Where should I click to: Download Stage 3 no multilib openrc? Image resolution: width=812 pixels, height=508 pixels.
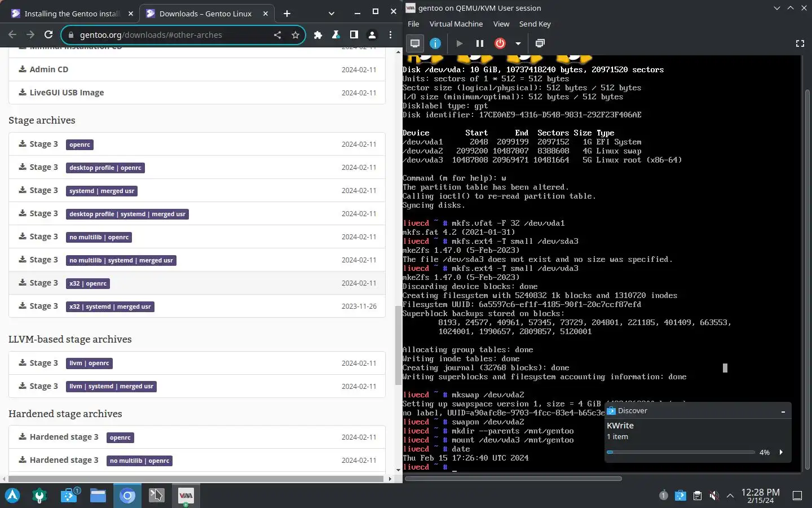(x=197, y=237)
